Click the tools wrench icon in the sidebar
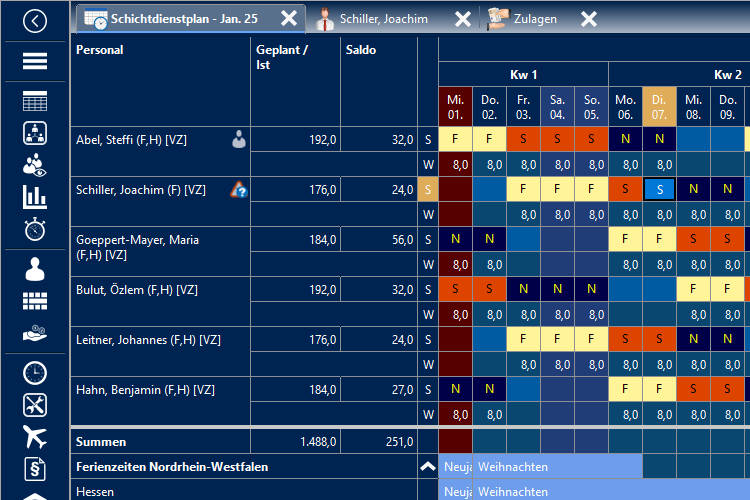 (35, 405)
